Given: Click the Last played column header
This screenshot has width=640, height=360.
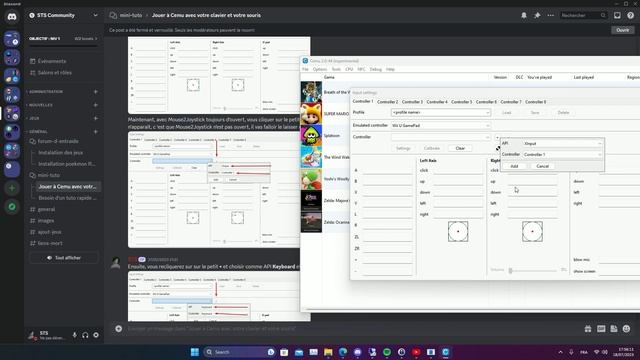Looking at the screenshot, I should pyautogui.click(x=584, y=77).
